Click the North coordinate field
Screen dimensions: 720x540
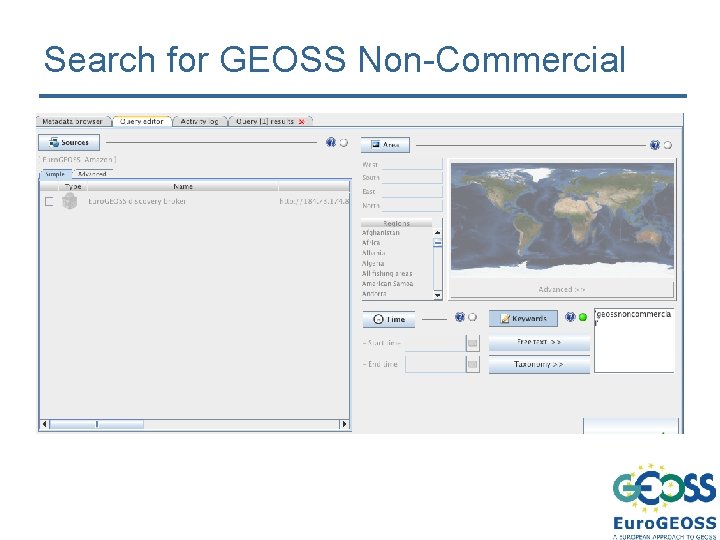click(x=412, y=205)
